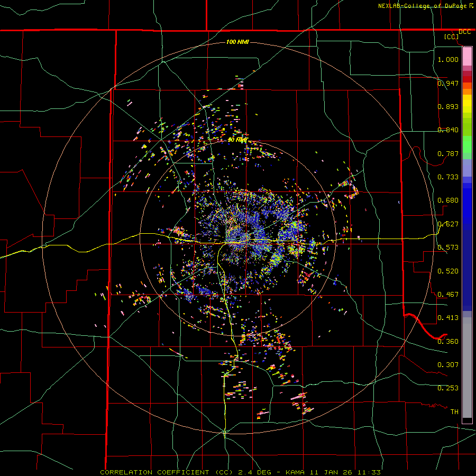Select the 0.680 legend value
476x476 pixels.
pos(448,200)
